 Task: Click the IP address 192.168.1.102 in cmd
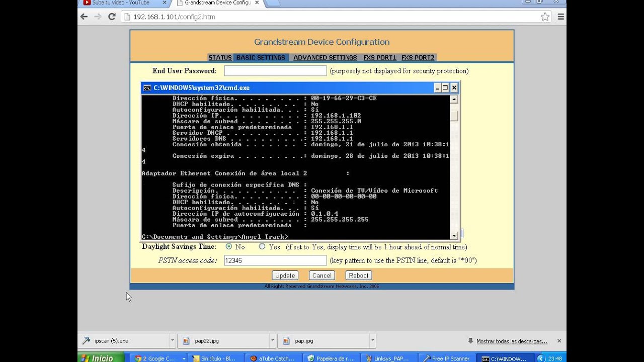pyautogui.click(x=336, y=116)
